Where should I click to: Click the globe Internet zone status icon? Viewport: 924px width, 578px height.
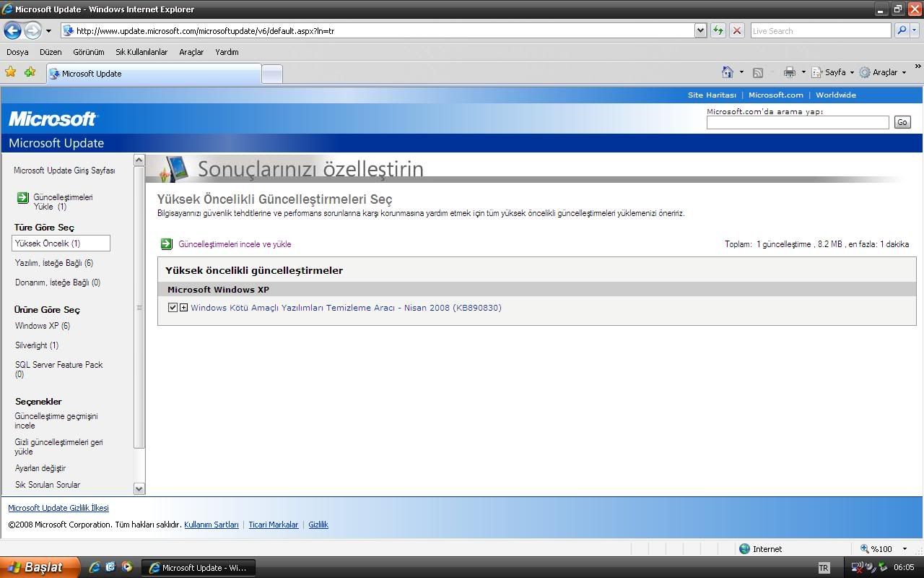745,549
